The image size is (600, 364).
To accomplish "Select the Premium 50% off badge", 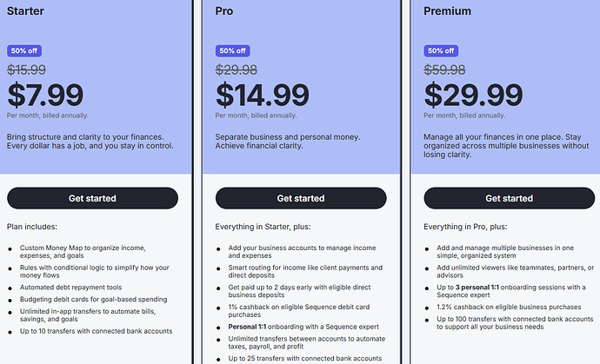I will click(x=441, y=50).
